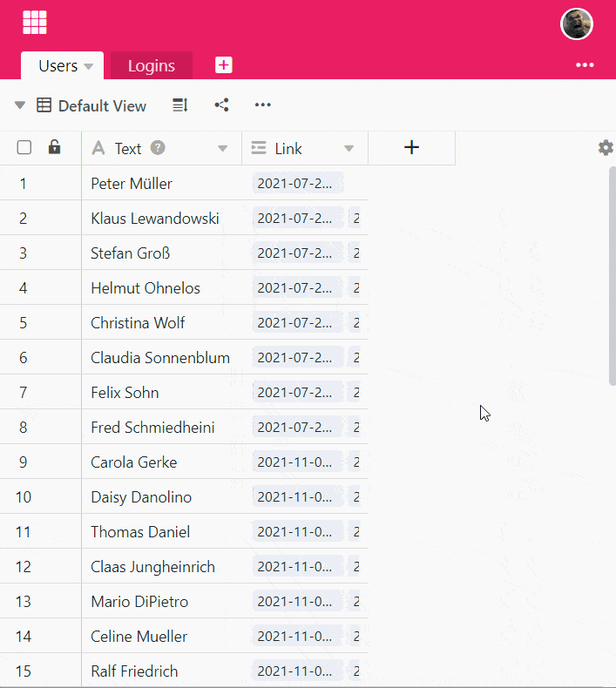Show help for the Text column
Image resolution: width=616 pixels, height=688 pixels.
tap(158, 148)
